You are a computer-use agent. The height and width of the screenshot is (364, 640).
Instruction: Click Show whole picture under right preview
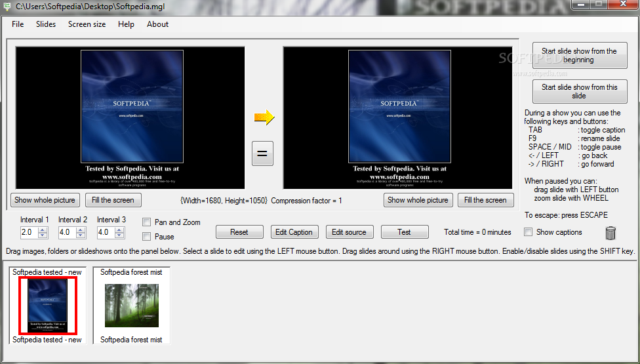coord(418,200)
